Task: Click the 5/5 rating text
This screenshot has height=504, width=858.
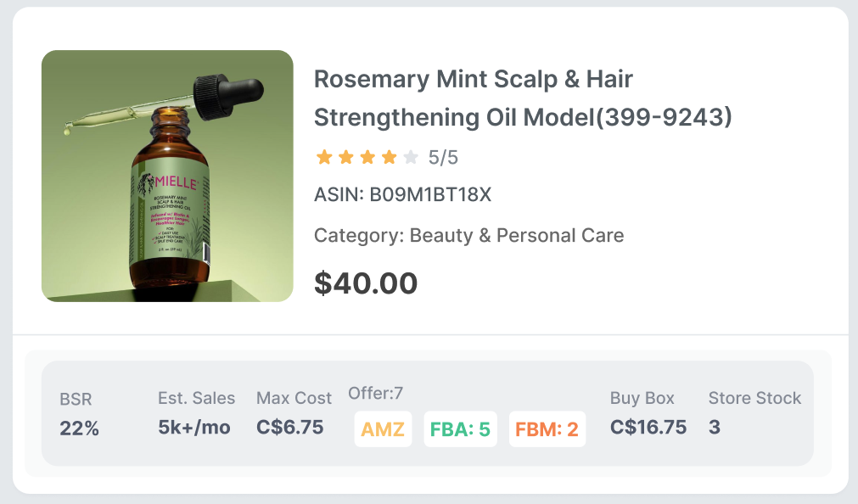Action: click(443, 158)
